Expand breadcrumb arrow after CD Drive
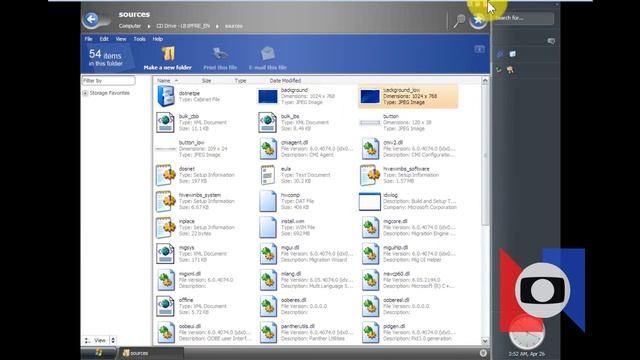 pyautogui.click(x=217, y=26)
